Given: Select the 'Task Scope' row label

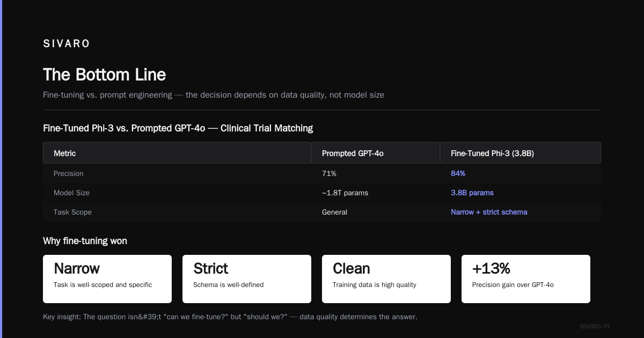Looking at the screenshot, I should [x=72, y=212].
